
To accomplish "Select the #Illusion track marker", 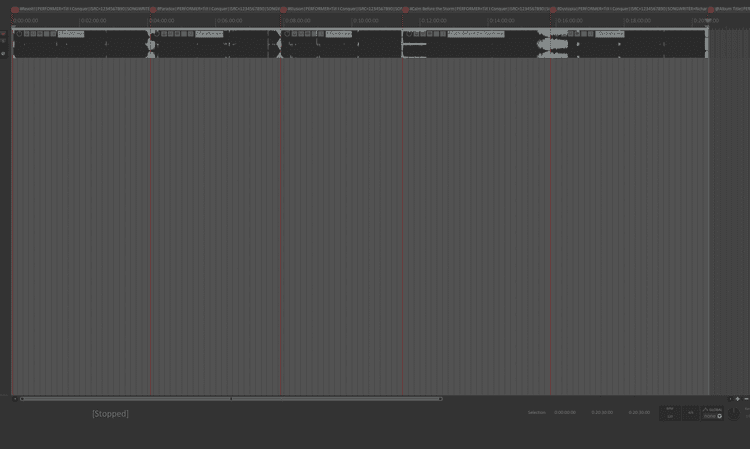I will [x=283, y=10].
